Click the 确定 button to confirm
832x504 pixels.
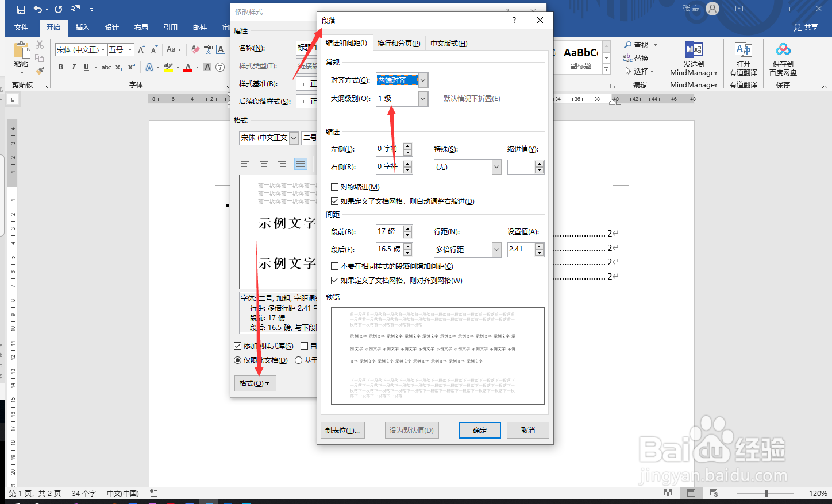point(479,430)
